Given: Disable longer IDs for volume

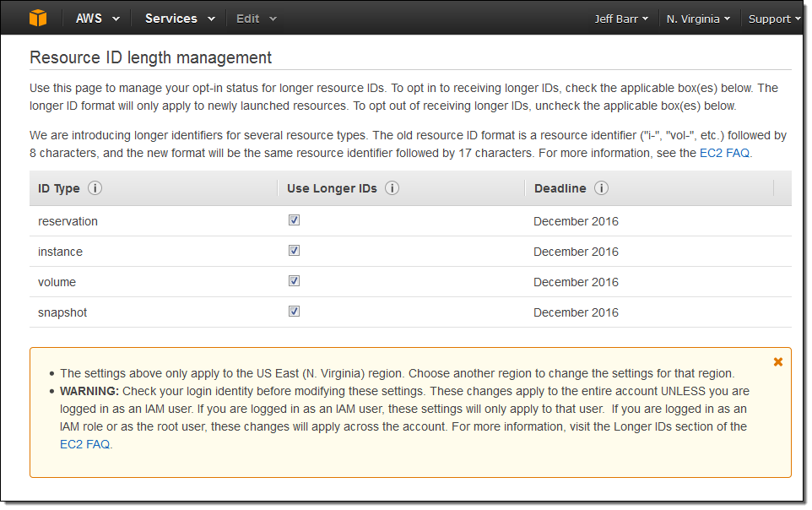Looking at the screenshot, I should pos(295,281).
